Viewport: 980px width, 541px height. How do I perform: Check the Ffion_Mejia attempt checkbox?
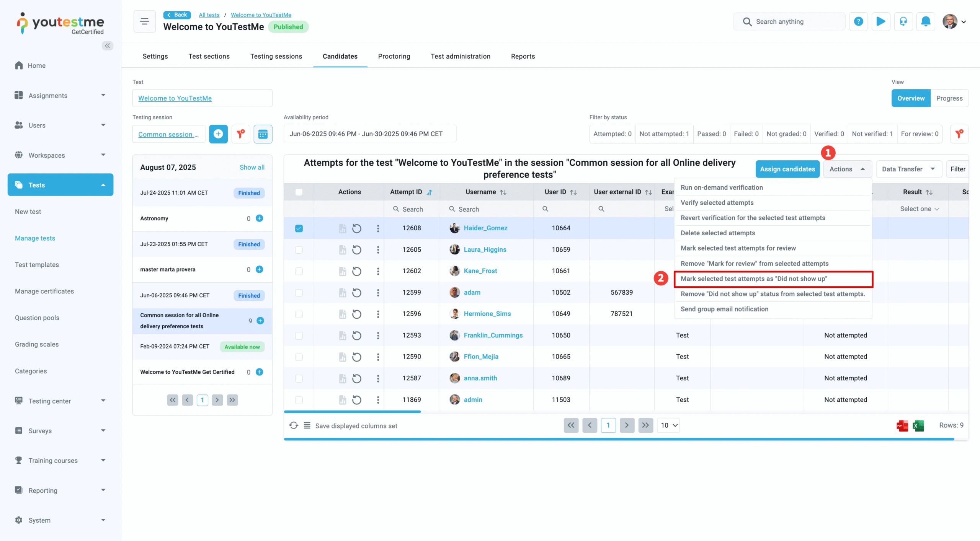point(299,357)
